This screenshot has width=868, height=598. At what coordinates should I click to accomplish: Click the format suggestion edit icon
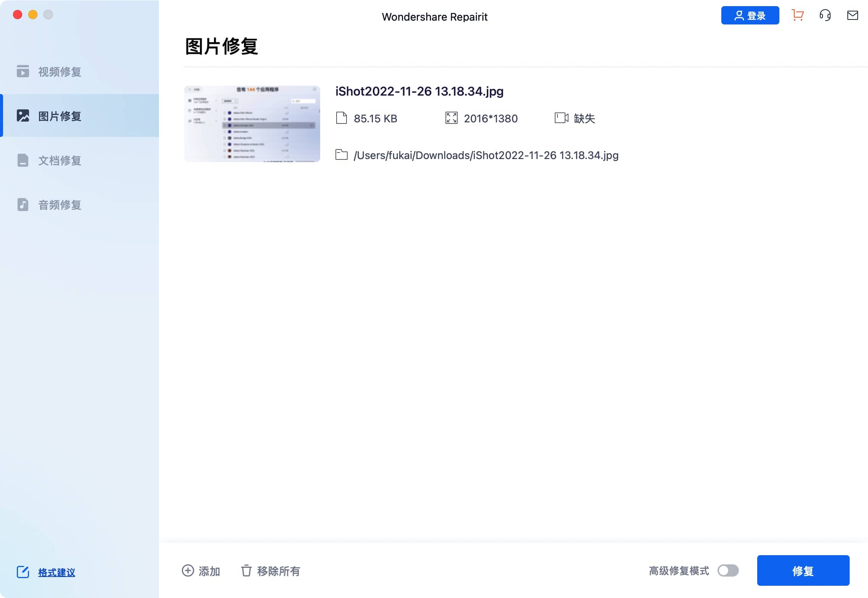23,572
